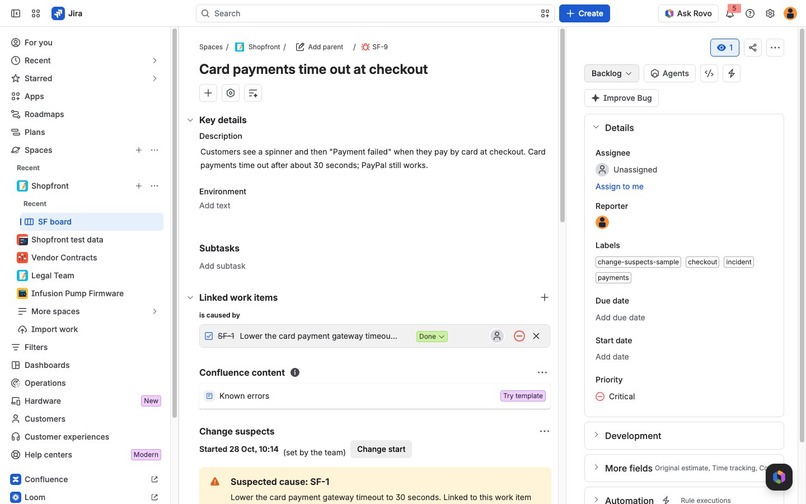
Task: Collapse the Details panel
Action: coord(596,127)
